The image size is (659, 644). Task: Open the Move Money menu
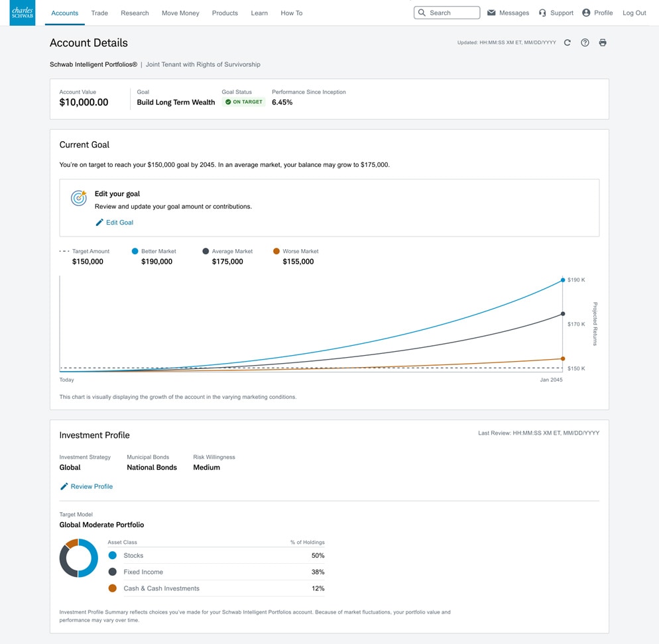(180, 13)
